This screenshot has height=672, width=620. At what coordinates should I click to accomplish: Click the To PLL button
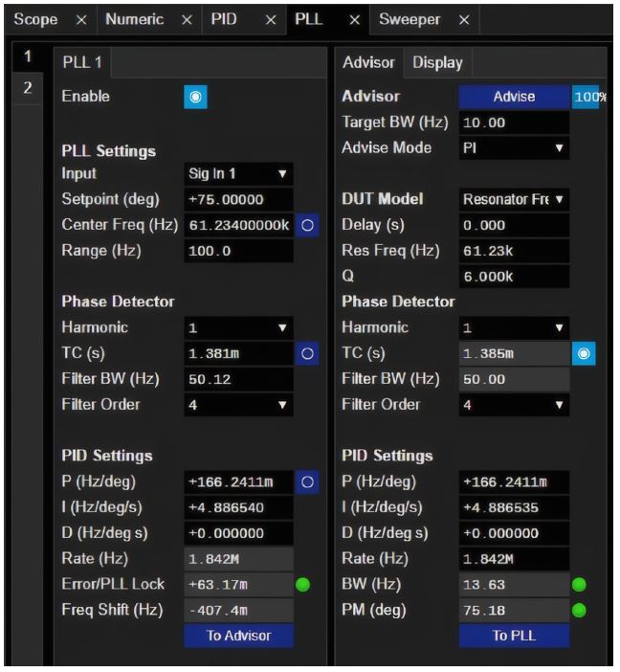[514, 636]
